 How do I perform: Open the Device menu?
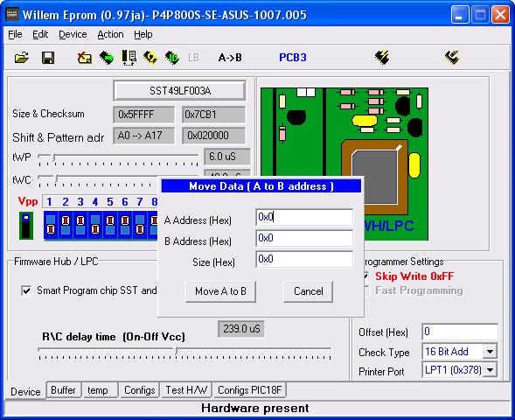pyautogui.click(x=73, y=34)
